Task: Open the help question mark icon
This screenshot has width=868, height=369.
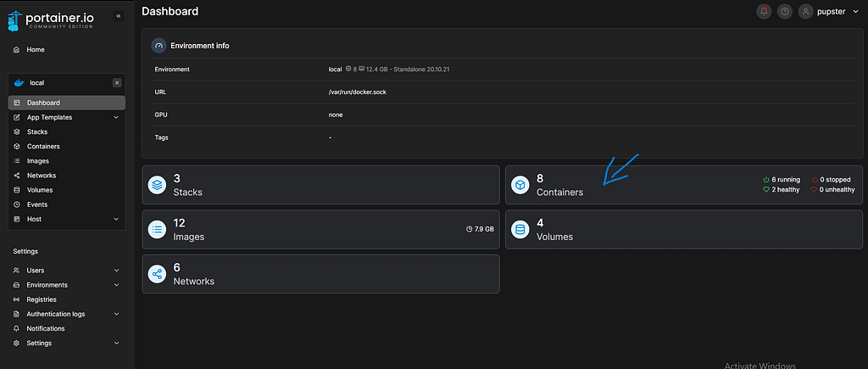Action: [785, 12]
